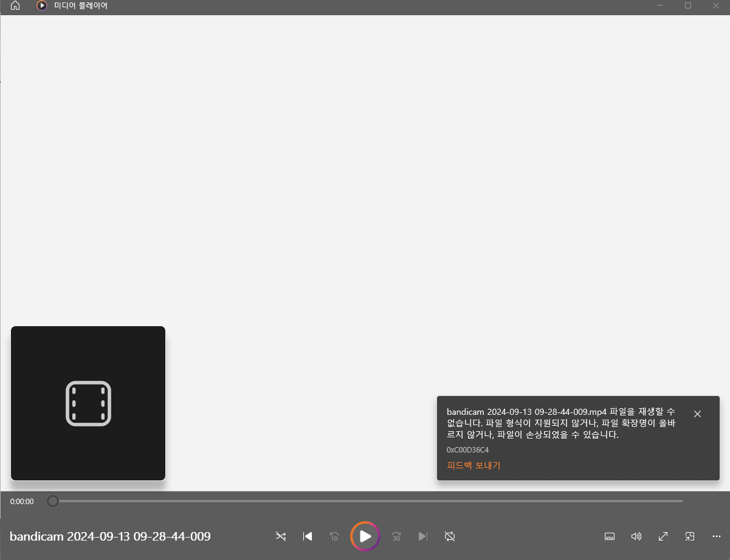Skip to the next track
730x560 pixels.
click(423, 536)
